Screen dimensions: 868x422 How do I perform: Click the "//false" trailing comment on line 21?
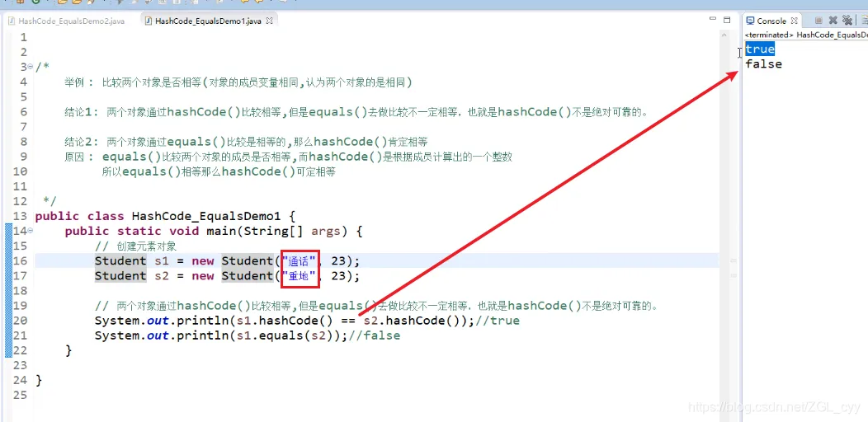375,335
